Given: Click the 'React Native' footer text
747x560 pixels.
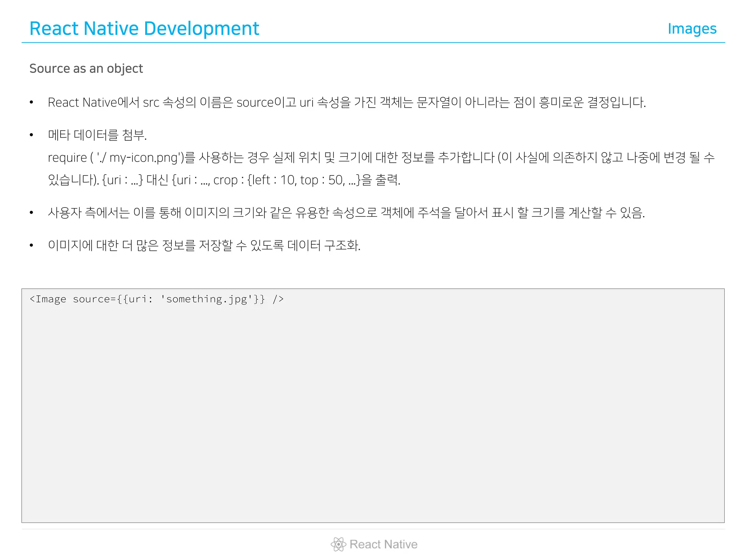Looking at the screenshot, I should click(383, 544).
